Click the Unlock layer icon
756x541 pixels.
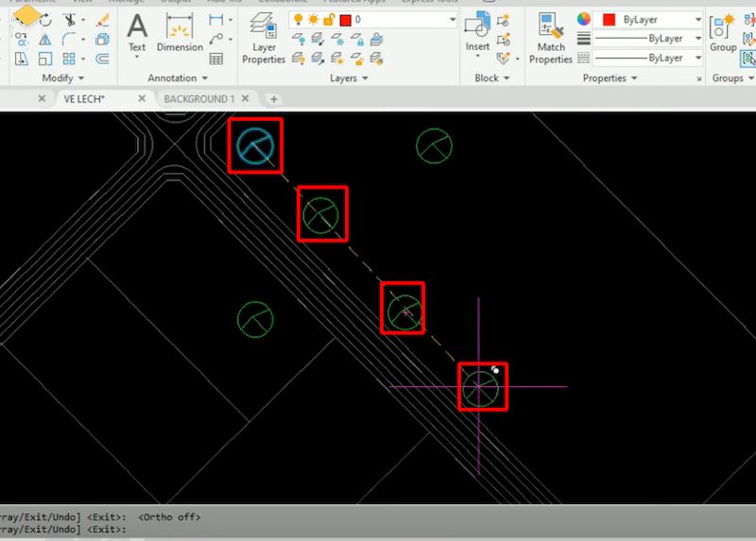[x=357, y=59]
